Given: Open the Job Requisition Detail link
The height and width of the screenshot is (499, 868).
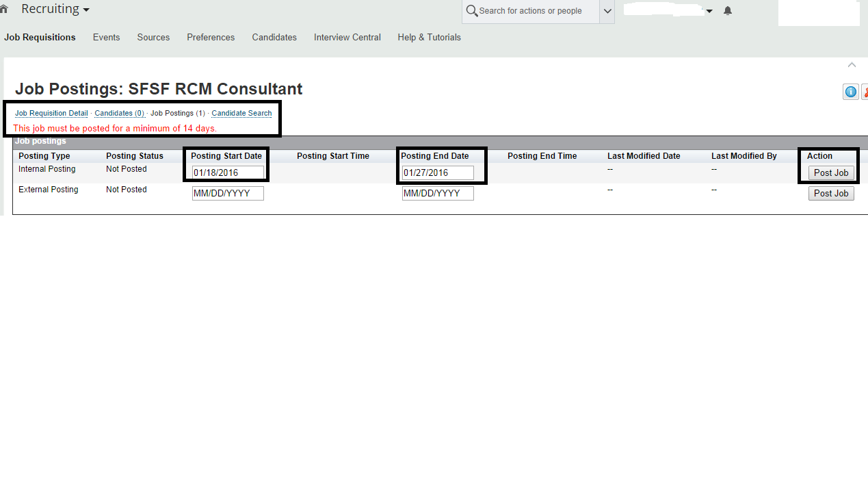Looking at the screenshot, I should [51, 113].
